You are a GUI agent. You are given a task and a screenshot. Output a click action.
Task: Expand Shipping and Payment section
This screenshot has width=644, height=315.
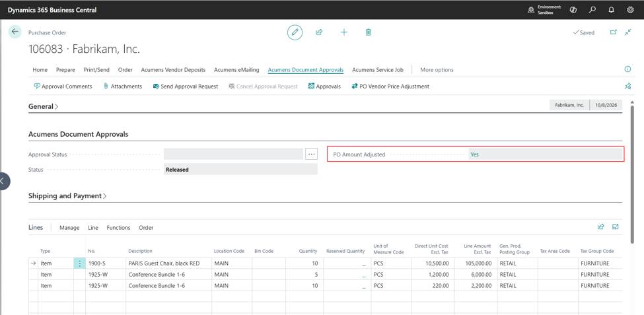pos(67,196)
